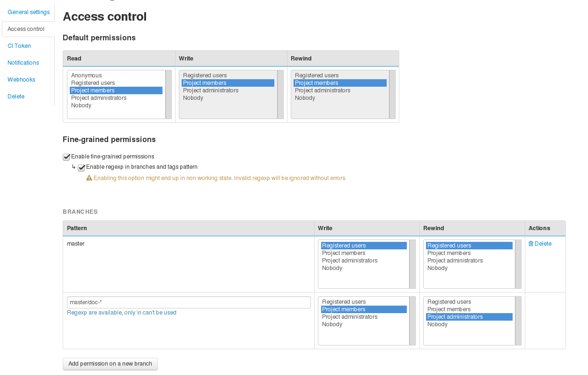Open the Delete section in the sidebar

(16, 96)
